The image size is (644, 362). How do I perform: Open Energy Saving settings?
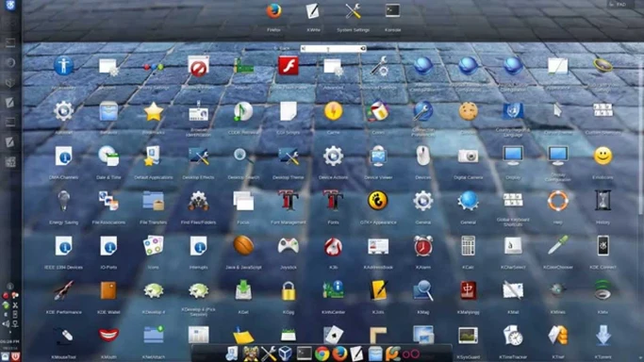click(x=64, y=201)
